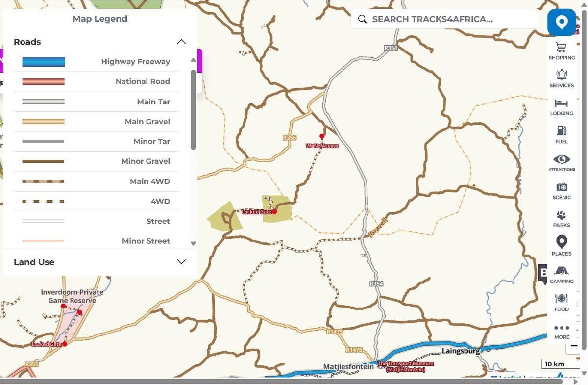Select the Scenic camera icon
This screenshot has width=588, height=385.
(x=562, y=190)
